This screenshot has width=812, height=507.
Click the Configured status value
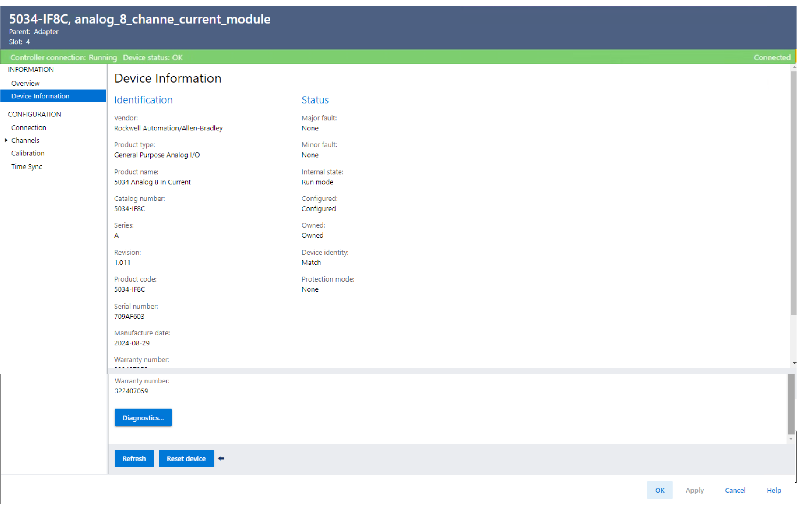(319, 209)
